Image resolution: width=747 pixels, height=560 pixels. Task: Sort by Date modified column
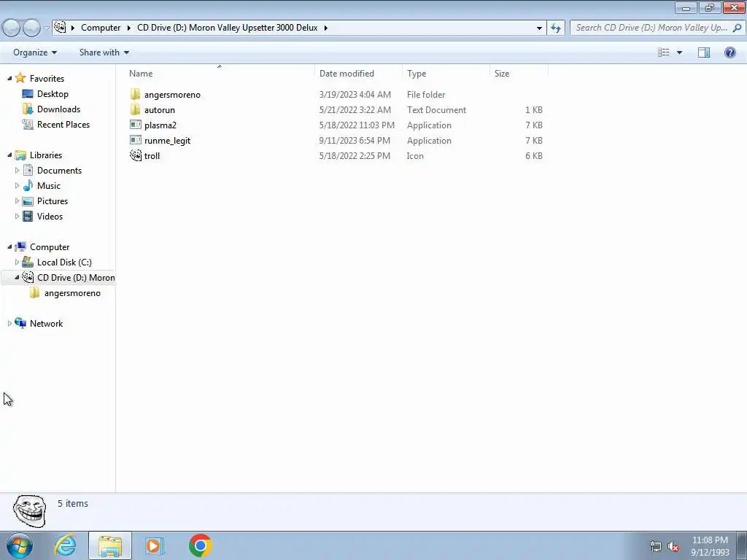coord(358,74)
